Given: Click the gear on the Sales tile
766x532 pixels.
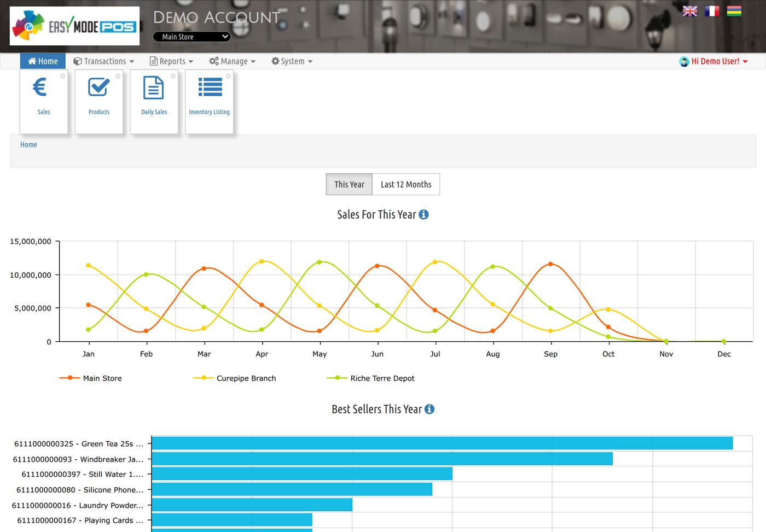Looking at the screenshot, I should pos(62,76).
